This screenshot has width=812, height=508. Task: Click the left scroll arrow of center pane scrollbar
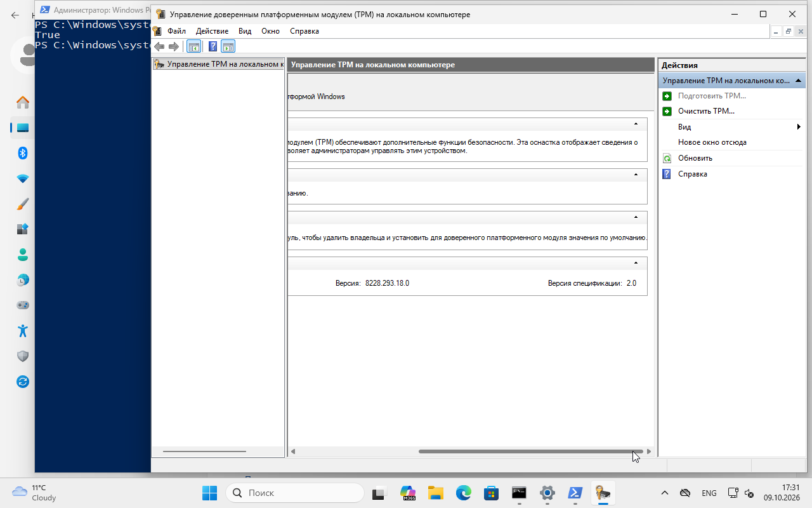(293, 451)
